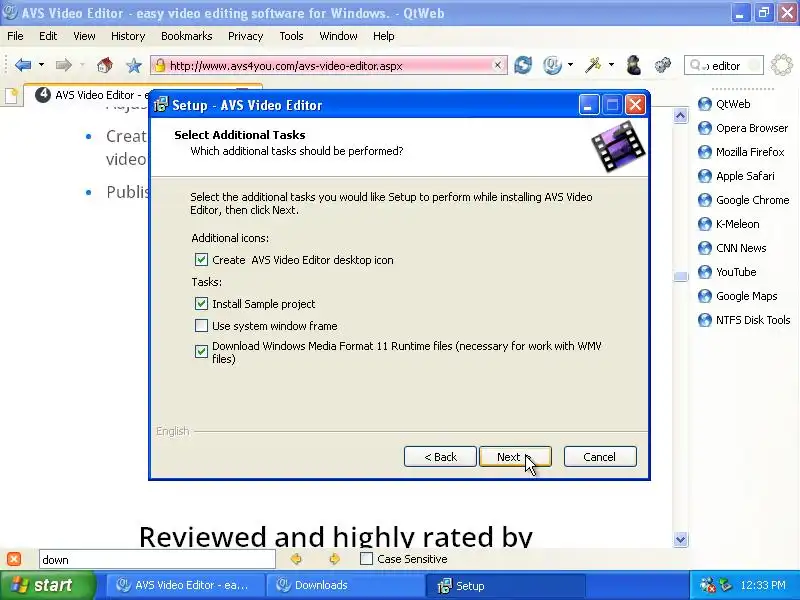The image size is (800, 600).
Task: Expand the QtWeb globe icon dropdown arrow
Action: (x=570, y=65)
